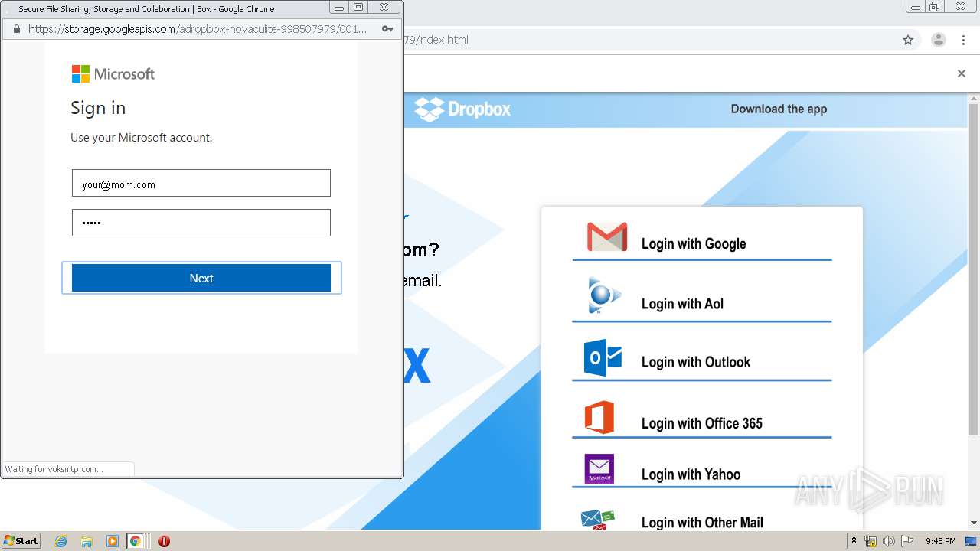
Task: Open file explorer from taskbar
Action: click(87, 541)
